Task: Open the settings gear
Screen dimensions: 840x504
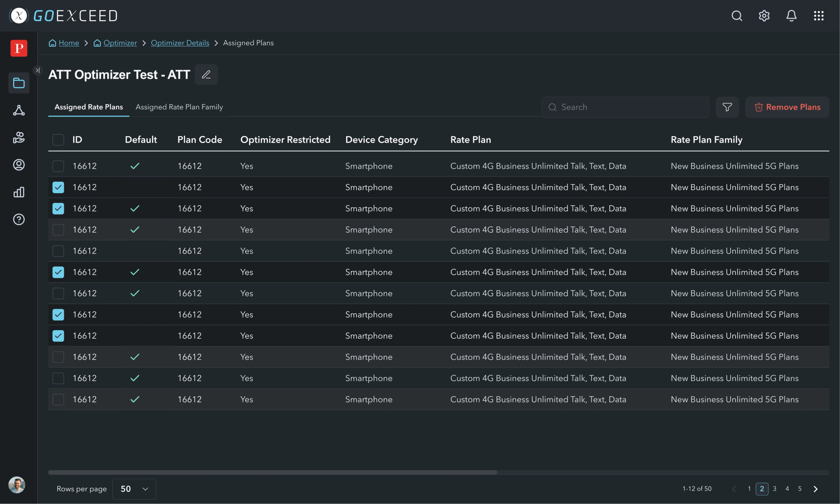Action: [764, 16]
